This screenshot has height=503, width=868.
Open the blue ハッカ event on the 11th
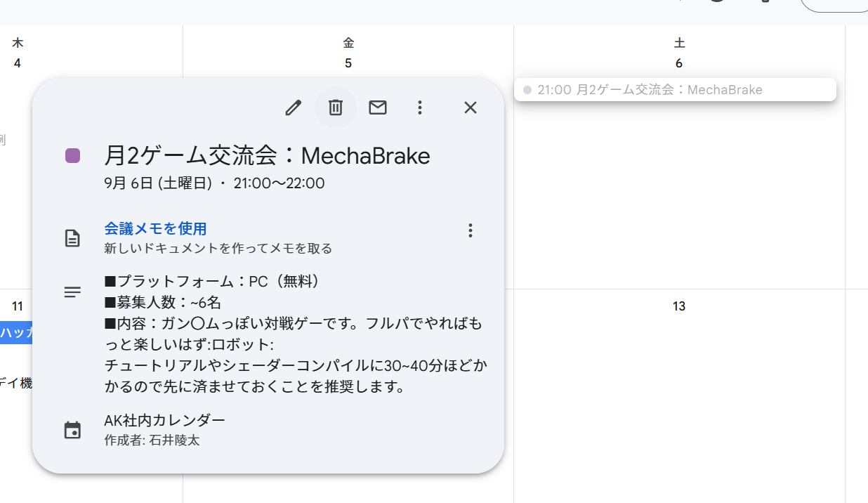tap(17, 333)
